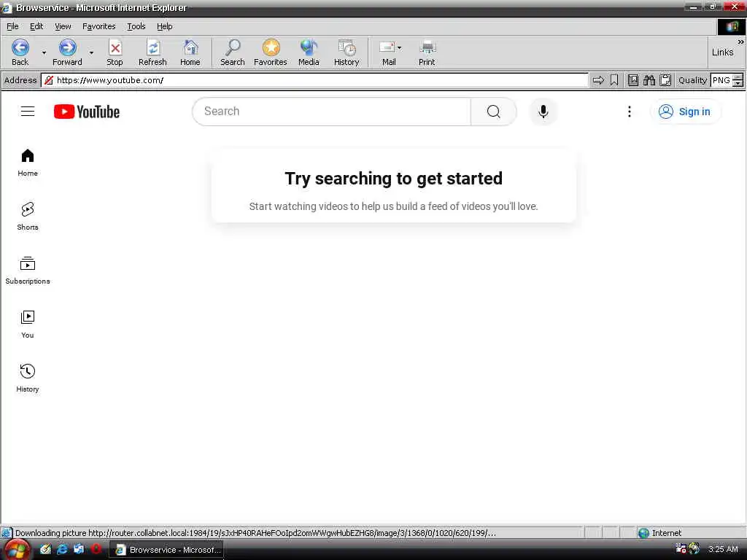Screen dimensions: 747x560
Task: Click the clipboard icon near Quality
Action: (665, 80)
